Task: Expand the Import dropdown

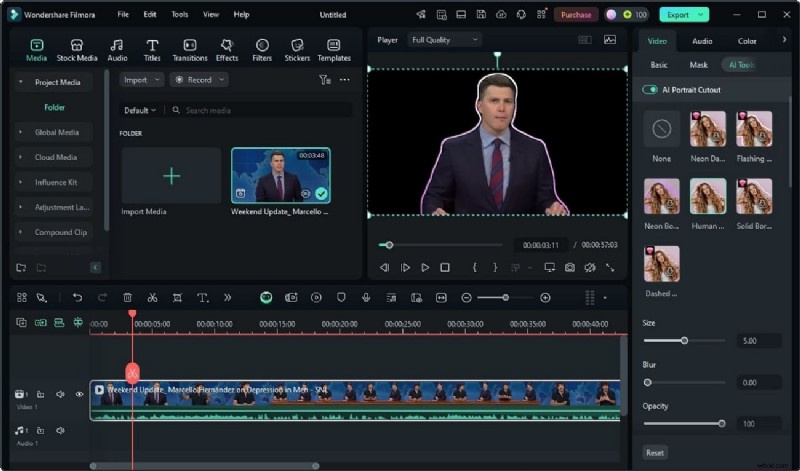Action: 141,80
